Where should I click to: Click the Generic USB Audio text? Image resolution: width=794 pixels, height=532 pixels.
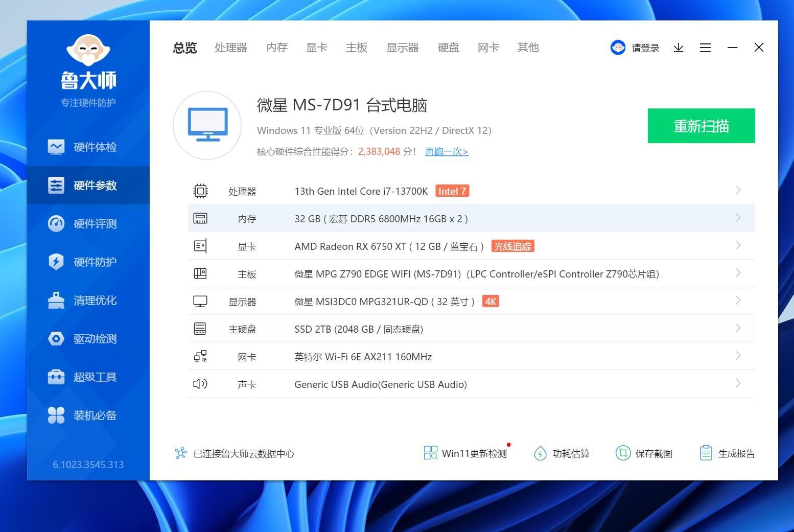(x=381, y=384)
